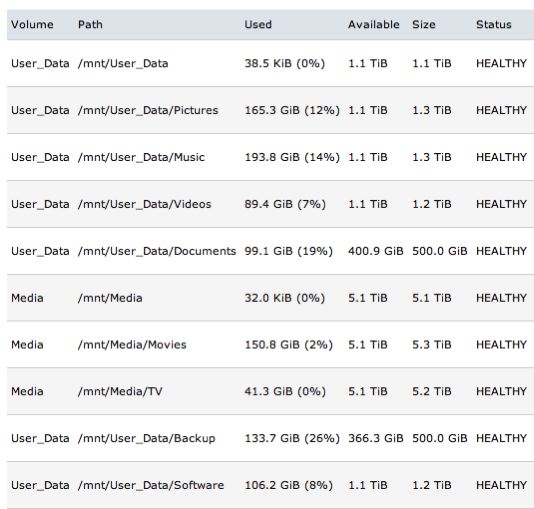This screenshot has width=534, height=509.
Task: Sort by the Available column header
Action: point(374,25)
